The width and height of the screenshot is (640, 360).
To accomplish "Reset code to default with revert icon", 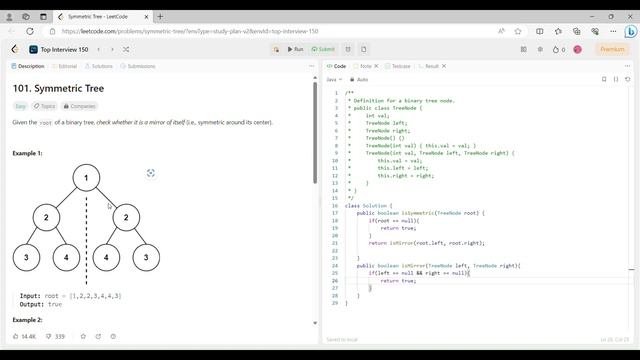I will click(628, 80).
